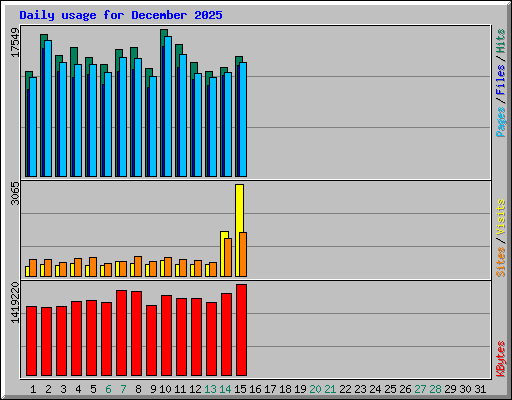This screenshot has height=400, width=512.
Task: Click day 26 on the x-axis
Action: 405,389
